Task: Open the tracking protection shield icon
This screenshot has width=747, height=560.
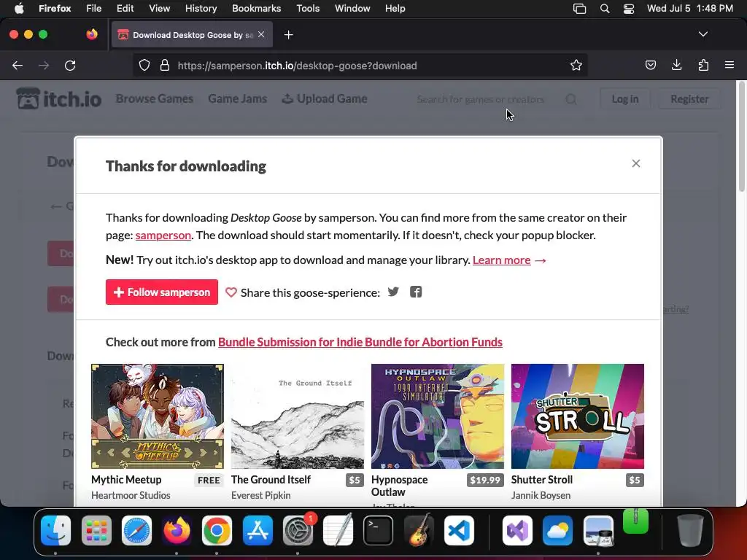Action: (144, 65)
